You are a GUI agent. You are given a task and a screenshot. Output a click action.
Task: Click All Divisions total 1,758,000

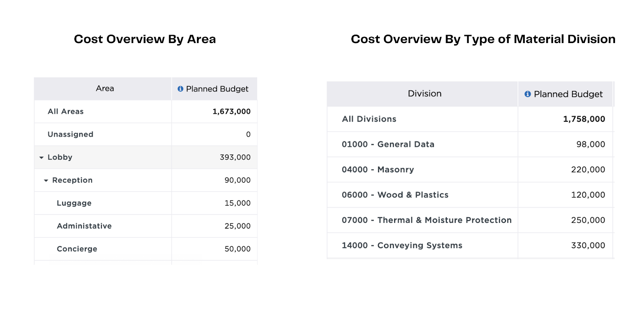tap(584, 119)
